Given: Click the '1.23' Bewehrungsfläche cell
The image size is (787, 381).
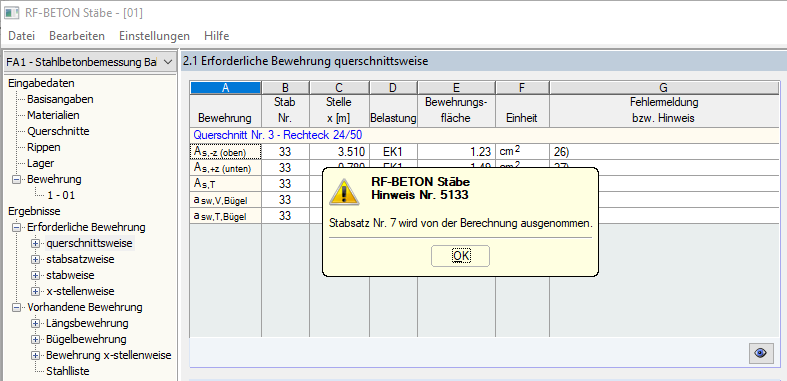Looking at the screenshot, I should point(456,152).
